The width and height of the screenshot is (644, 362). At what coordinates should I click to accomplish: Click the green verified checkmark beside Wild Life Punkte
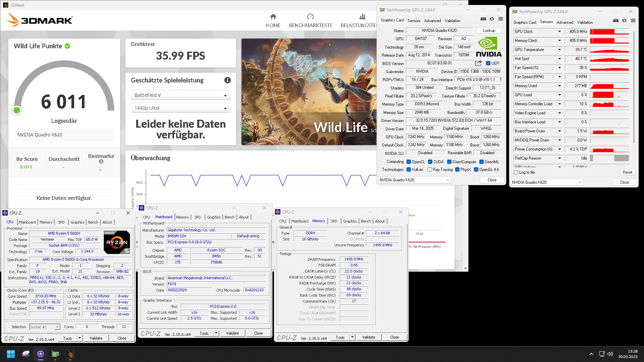(x=67, y=46)
